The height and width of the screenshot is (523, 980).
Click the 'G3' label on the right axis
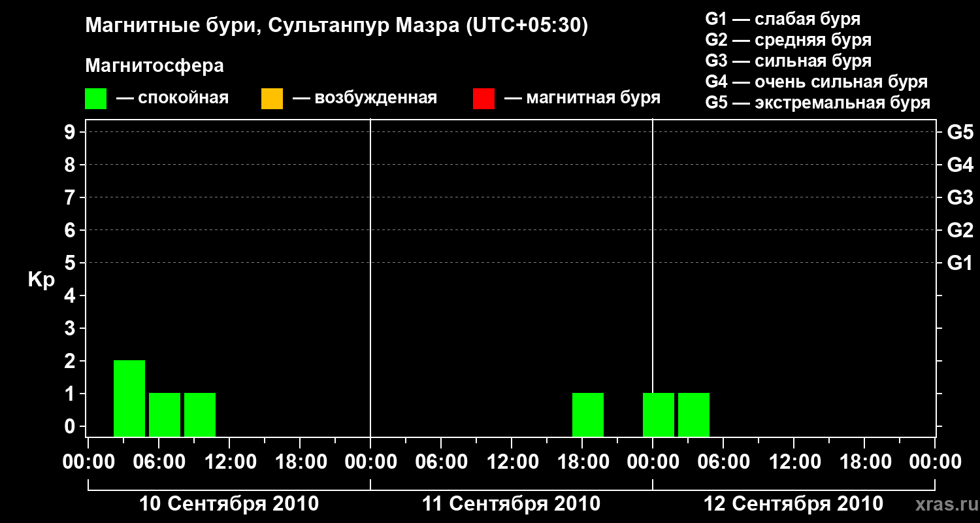click(960, 197)
